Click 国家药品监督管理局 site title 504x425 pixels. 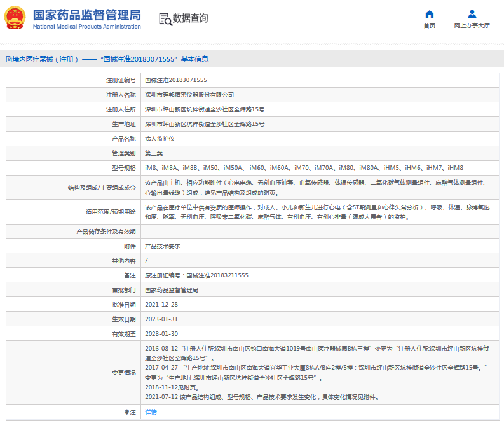(87, 15)
